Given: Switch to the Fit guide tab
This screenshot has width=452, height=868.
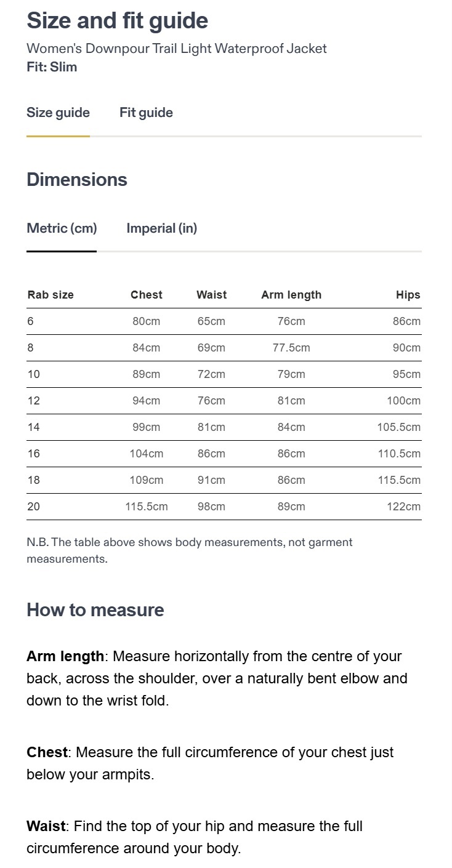Looking at the screenshot, I should [146, 113].
